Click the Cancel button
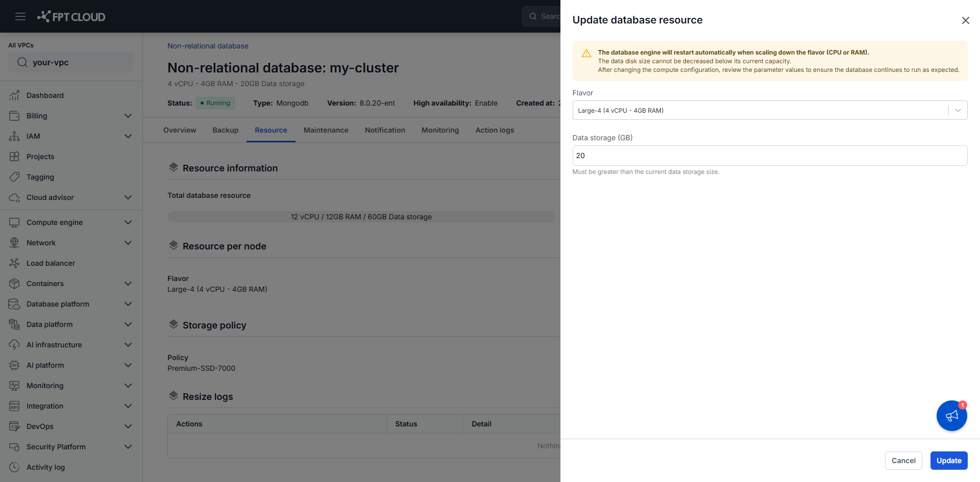This screenshot has width=980, height=482. 903,461
